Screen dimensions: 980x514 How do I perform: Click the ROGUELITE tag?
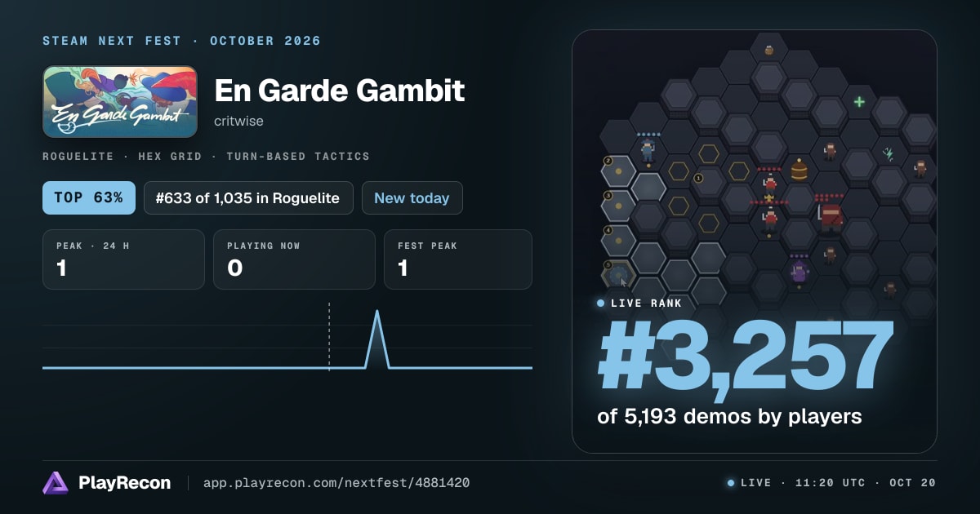tap(80, 156)
